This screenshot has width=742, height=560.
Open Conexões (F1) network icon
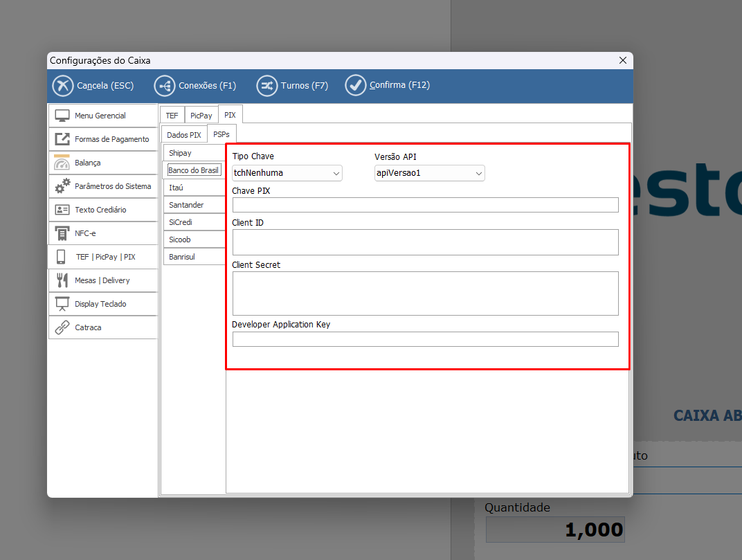pos(165,86)
